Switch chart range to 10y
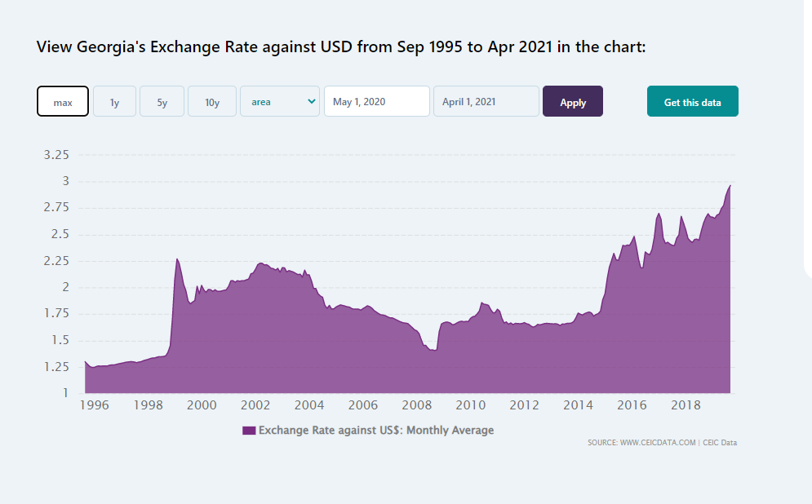 pos(212,102)
